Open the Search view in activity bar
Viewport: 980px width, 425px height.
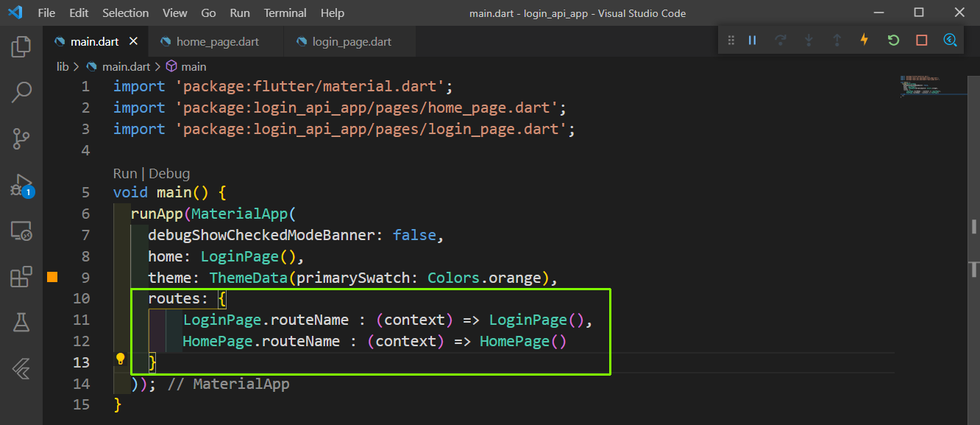tap(21, 92)
